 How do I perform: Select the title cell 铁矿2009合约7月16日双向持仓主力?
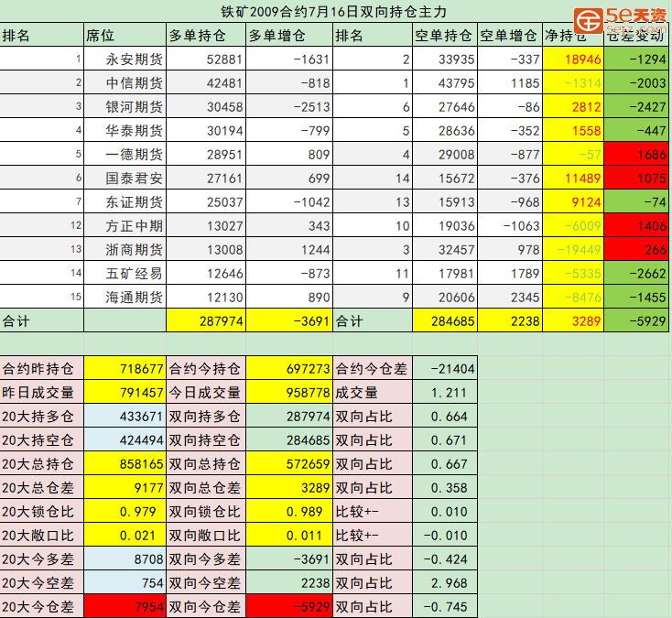tap(334, 12)
